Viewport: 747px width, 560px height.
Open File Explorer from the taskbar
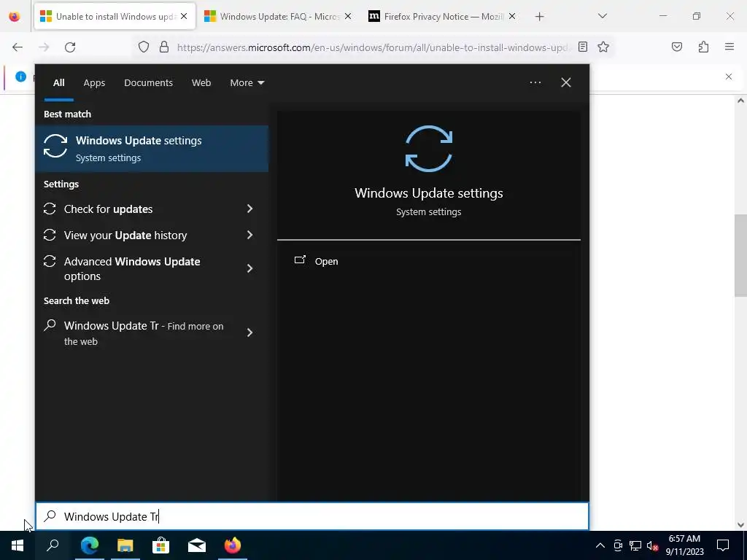[x=125, y=545]
